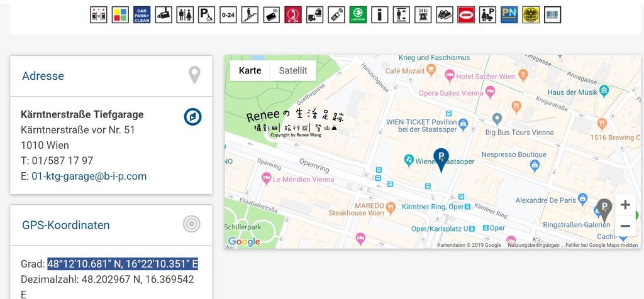Viewport: 644px width, 299px height.
Task: Click the target icon in GPS-Koordinaten header
Action: pos(191,224)
